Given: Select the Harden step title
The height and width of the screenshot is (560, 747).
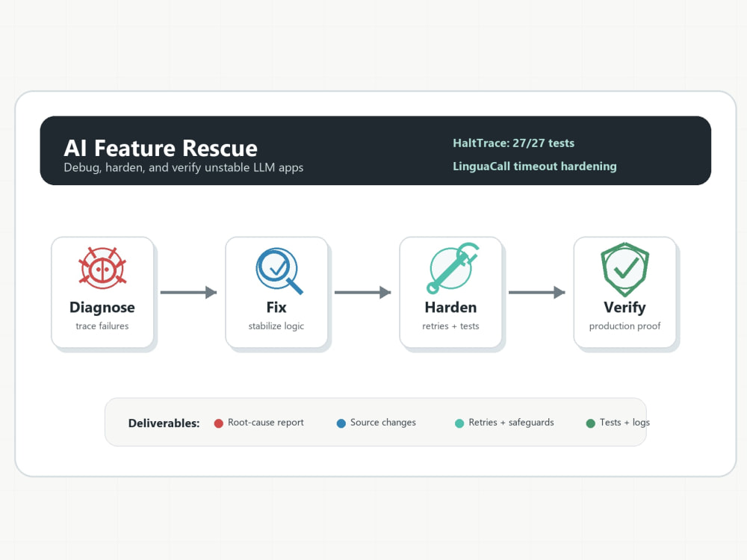Looking at the screenshot, I should coord(450,307).
